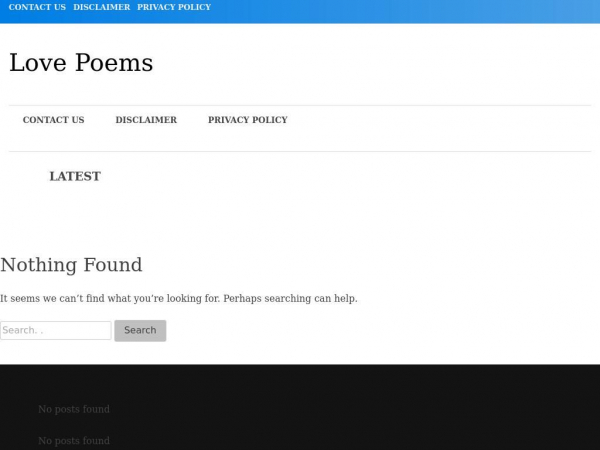Focus the Search text field
The height and width of the screenshot is (450, 600).
(x=55, y=330)
